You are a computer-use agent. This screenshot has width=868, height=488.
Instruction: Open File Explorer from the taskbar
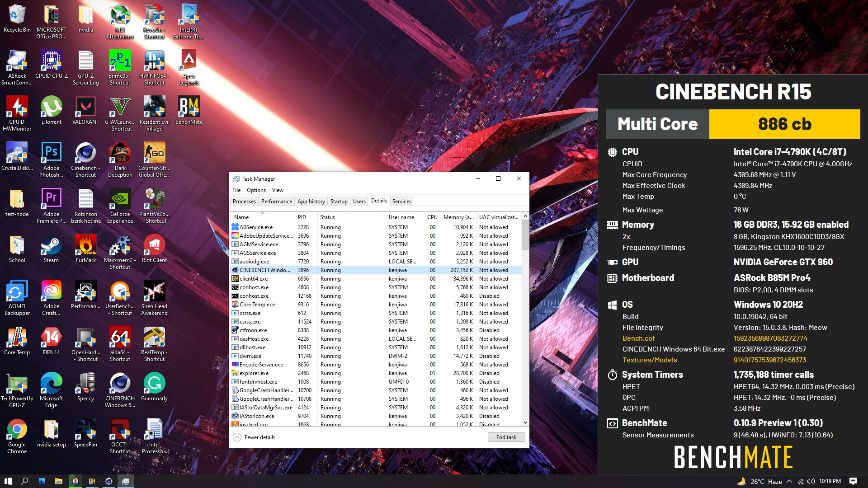(x=58, y=481)
